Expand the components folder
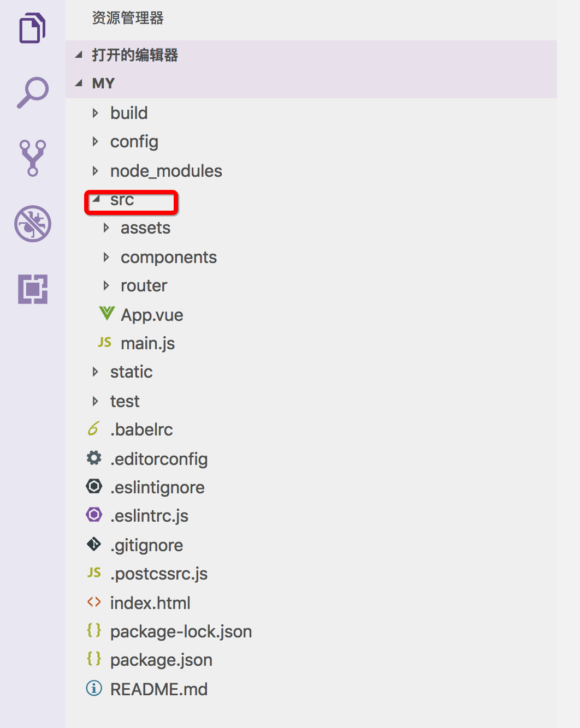 [106, 257]
